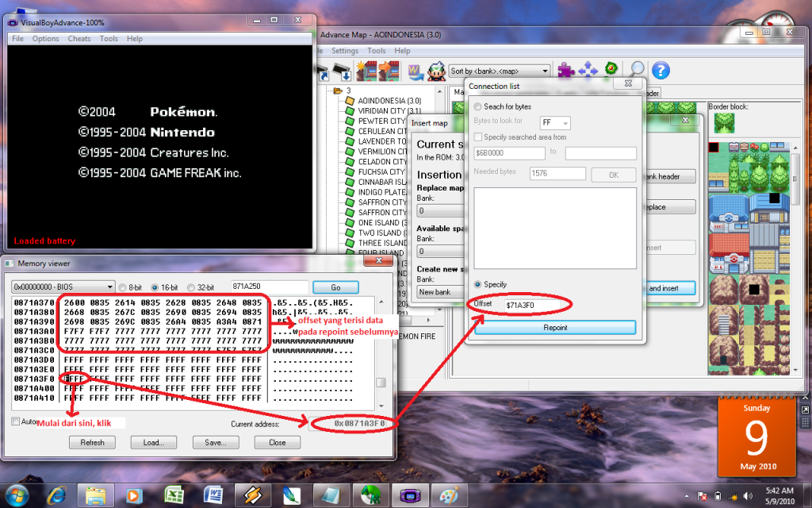The image size is (812, 508).
Task: Click the Action Center flag tray icon
Action: click(703, 496)
